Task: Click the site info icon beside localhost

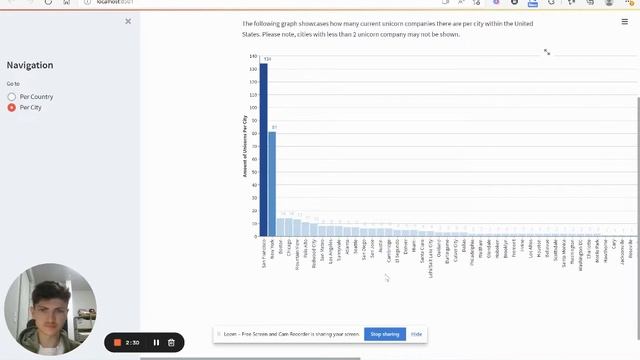Action: point(87,2)
